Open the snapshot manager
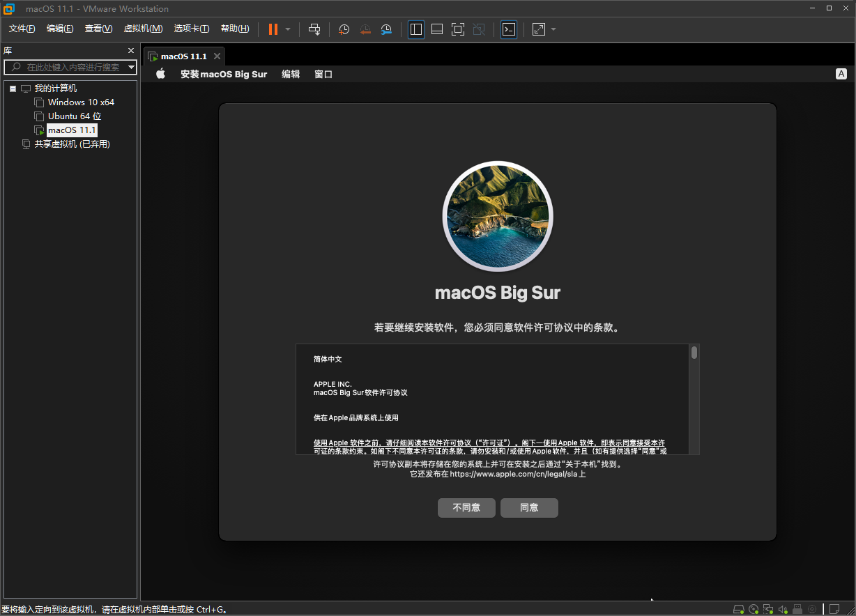Screen dimensions: 856x616 (x=386, y=29)
